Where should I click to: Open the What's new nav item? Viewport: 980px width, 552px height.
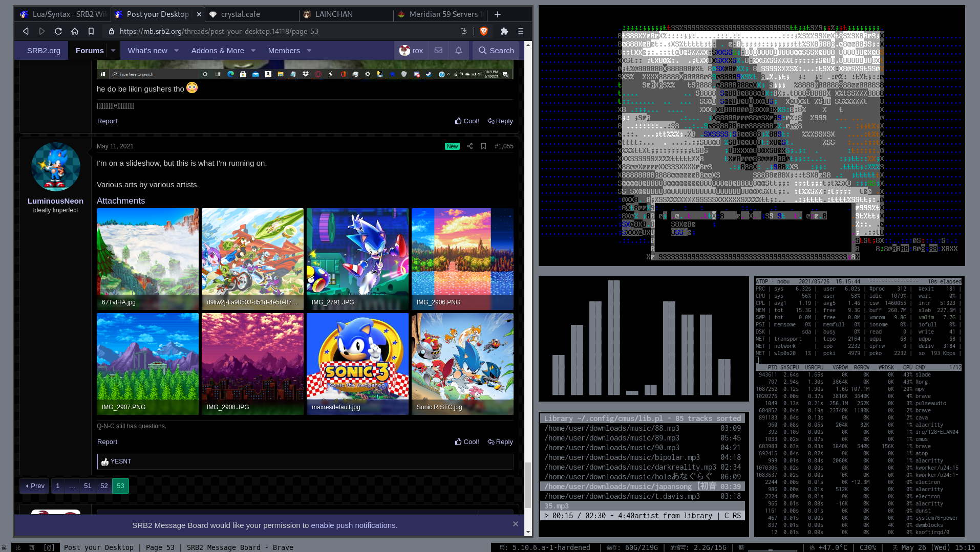click(x=147, y=50)
